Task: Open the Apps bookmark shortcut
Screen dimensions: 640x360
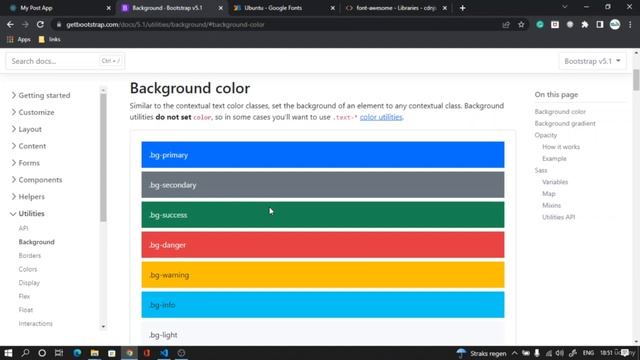Action: coord(19,40)
